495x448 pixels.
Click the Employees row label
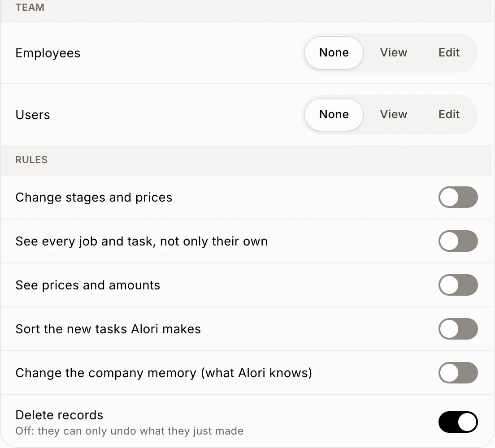click(x=48, y=53)
